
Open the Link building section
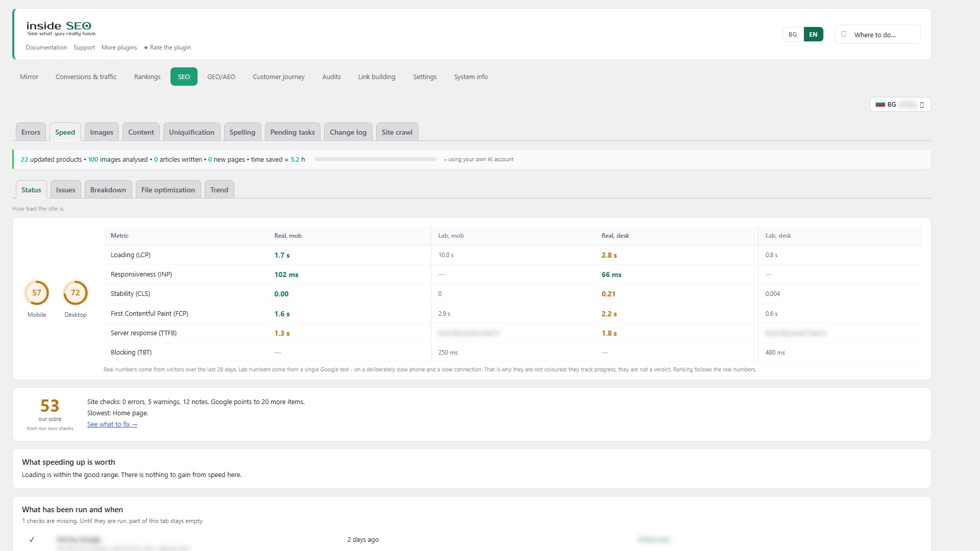(x=377, y=77)
